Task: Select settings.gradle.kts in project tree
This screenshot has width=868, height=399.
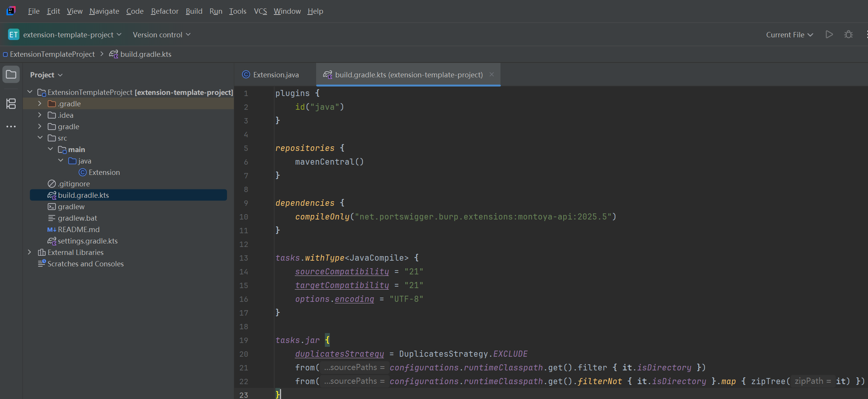Action: coord(88,241)
